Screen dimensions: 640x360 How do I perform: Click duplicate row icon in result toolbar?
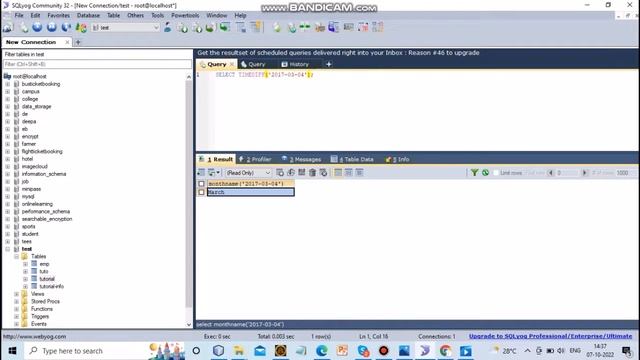(291, 173)
